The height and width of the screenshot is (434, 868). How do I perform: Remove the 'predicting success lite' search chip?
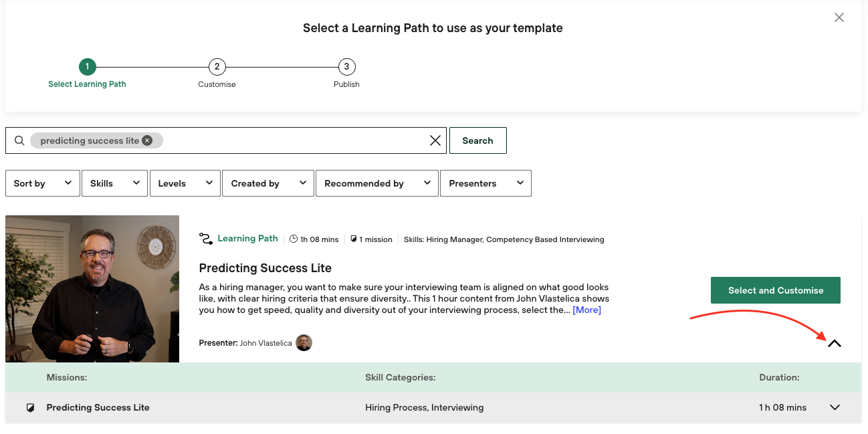pyautogui.click(x=147, y=140)
